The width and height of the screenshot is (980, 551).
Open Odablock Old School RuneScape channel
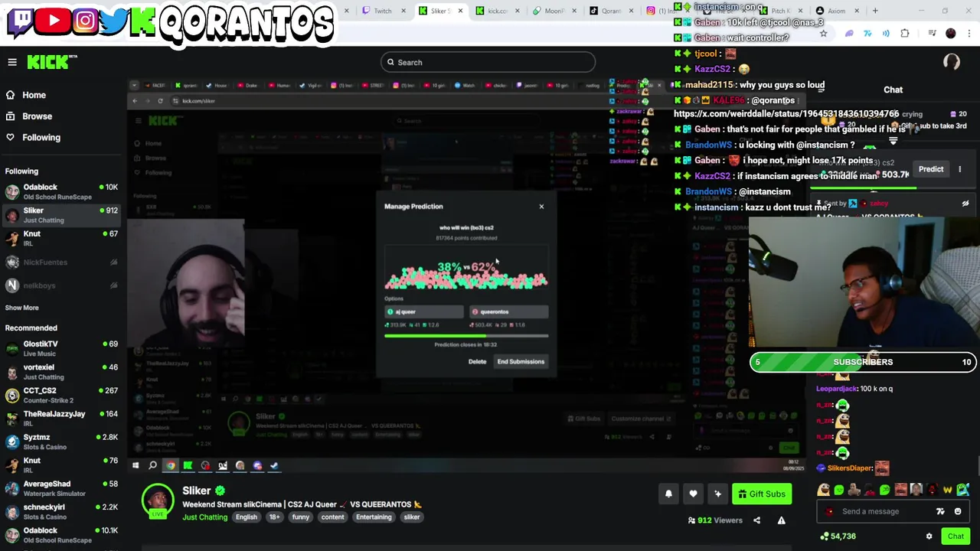(x=61, y=191)
